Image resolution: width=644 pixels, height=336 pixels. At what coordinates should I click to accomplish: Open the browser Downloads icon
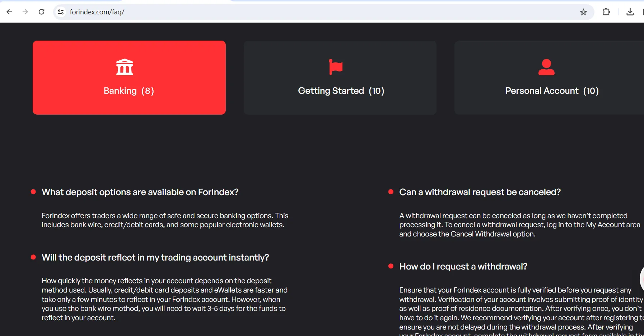coord(630,12)
